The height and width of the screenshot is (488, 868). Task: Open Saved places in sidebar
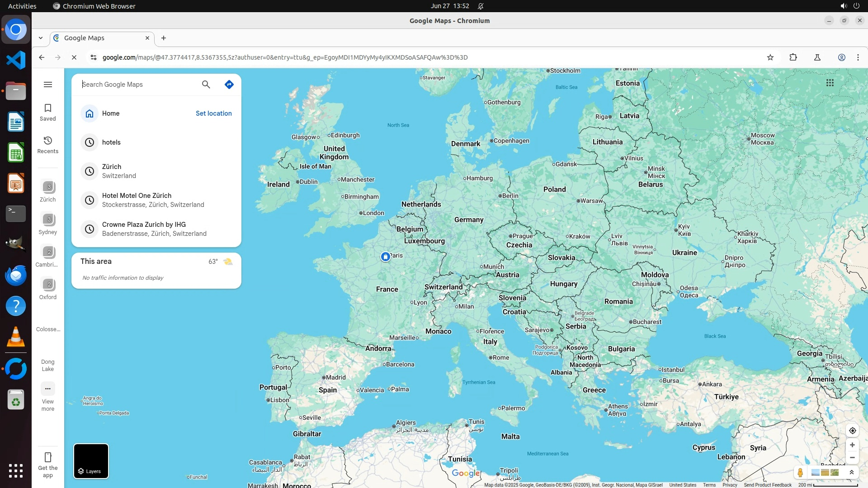48,112
